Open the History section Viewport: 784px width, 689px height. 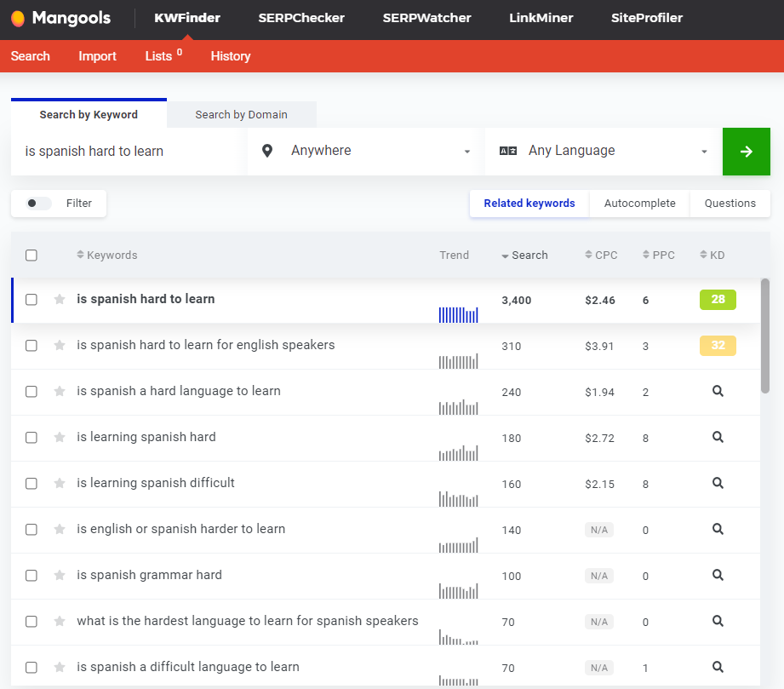point(231,56)
